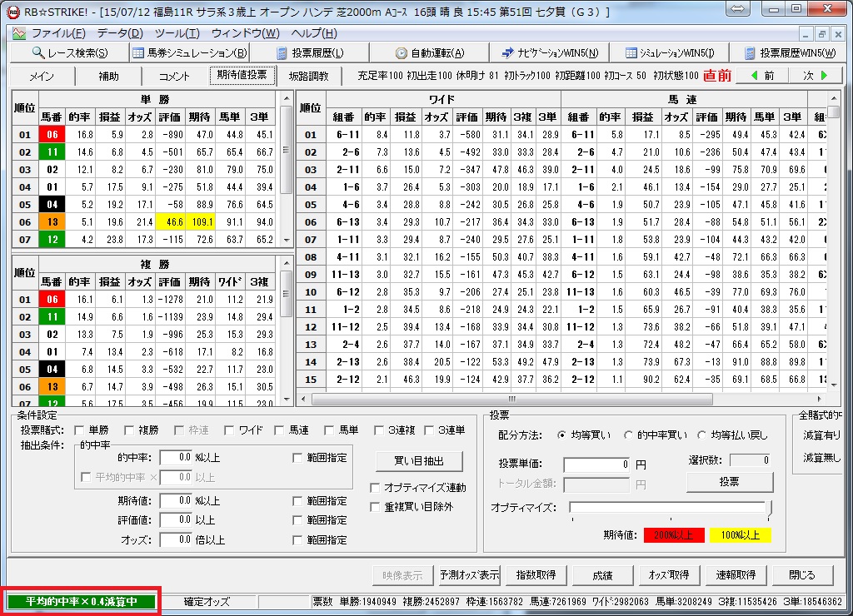Focus the 的中率 percent input field
The height and width of the screenshot is (616, 853).
click(x=177, y=458)
